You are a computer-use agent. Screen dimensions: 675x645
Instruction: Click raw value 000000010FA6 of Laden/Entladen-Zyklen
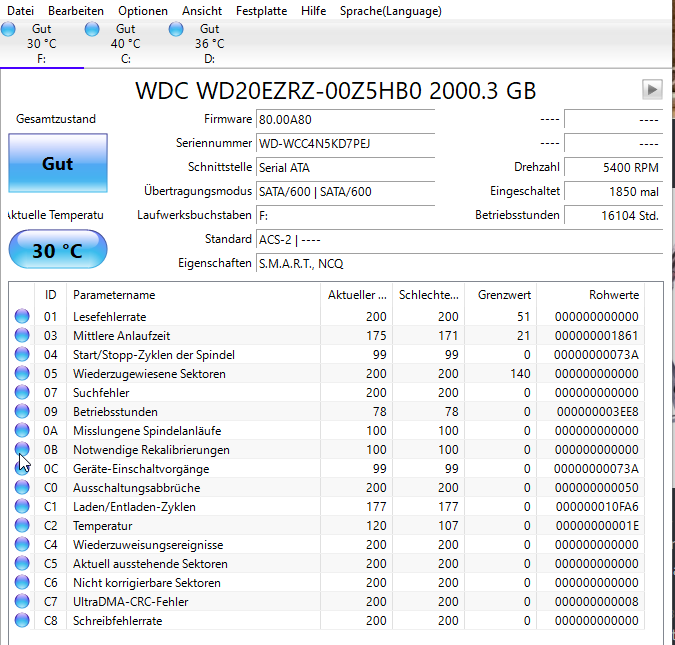pyautogui.click(x=597, y=507)
